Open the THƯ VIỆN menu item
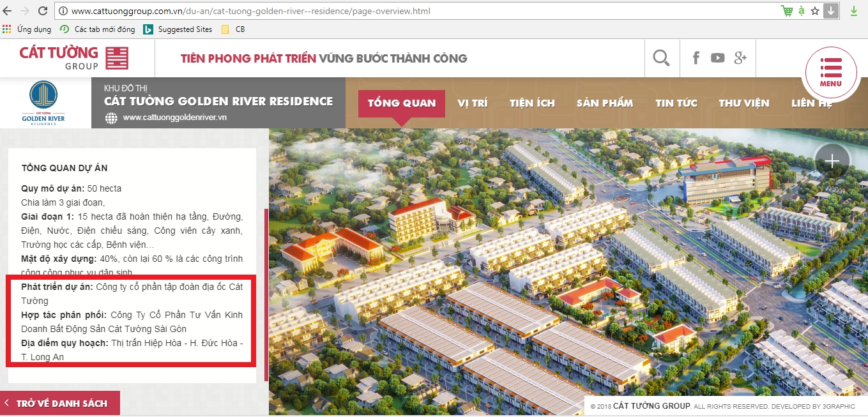The height and width of the screenshot is (417, 868). coord(743,103)
